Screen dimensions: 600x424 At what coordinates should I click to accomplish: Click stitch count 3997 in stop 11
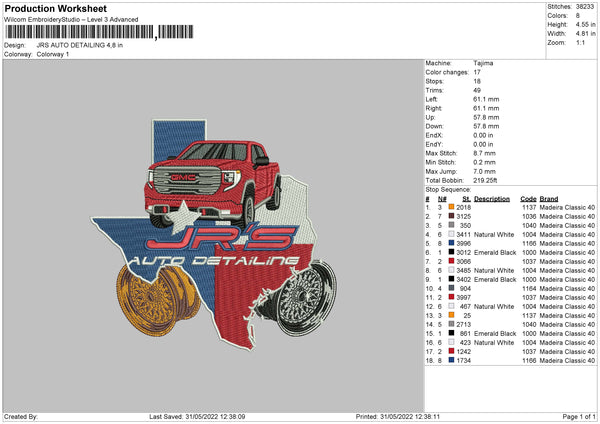point(463,297)
